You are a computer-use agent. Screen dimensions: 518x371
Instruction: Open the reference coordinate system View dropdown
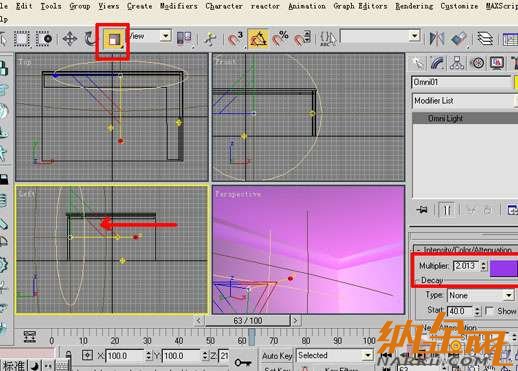tap(166, 36)
